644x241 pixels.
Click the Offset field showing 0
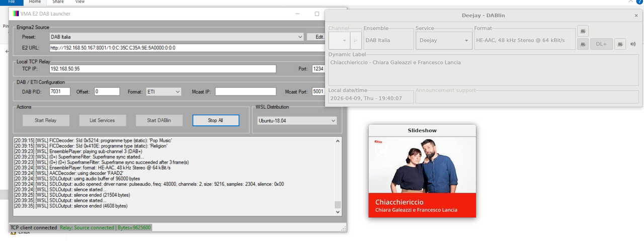pos(107,92)
